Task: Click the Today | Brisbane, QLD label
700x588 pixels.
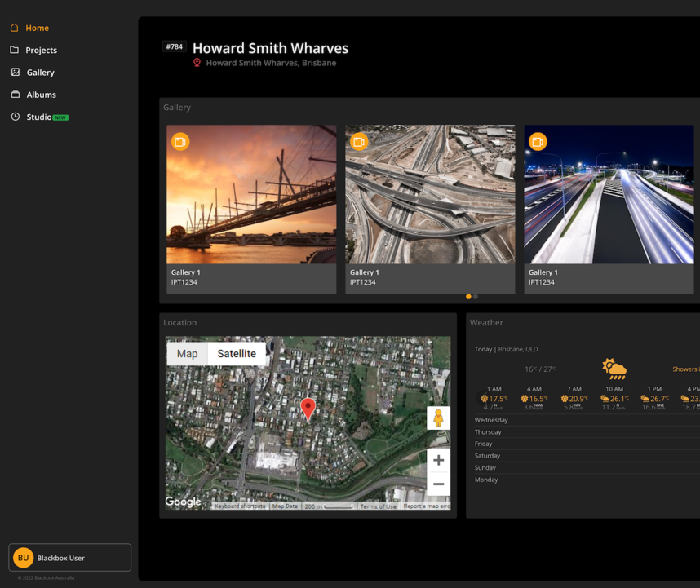Action: pos(507,349)
